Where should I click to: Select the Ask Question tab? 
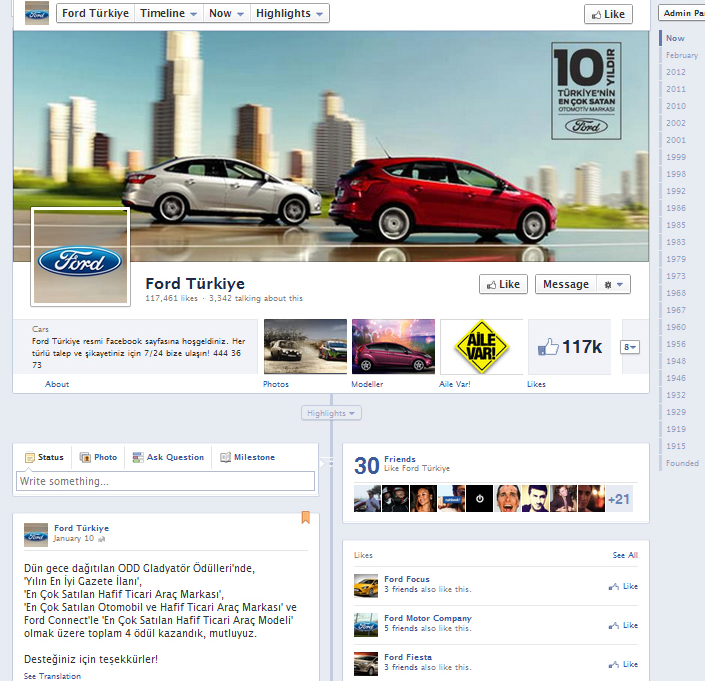click(168, 457)
